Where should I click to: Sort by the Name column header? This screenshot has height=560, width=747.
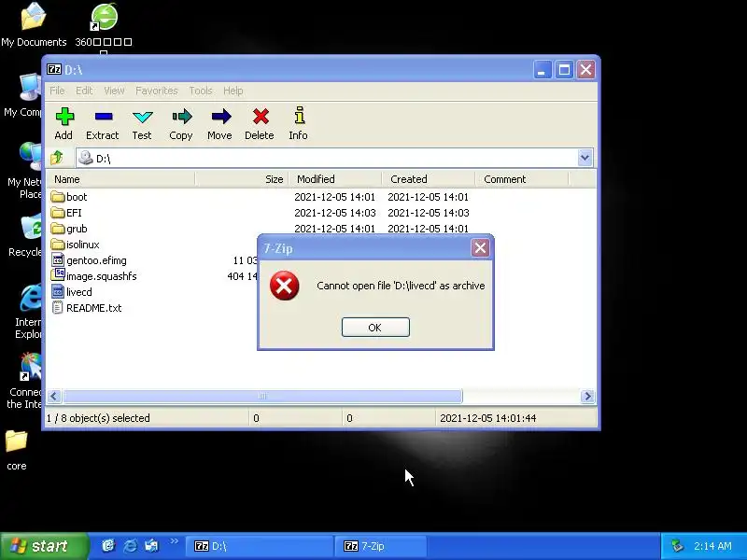120,179
